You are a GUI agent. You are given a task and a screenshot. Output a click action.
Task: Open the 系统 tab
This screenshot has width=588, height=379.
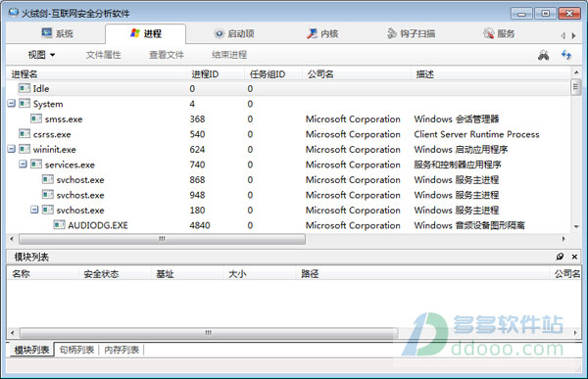coord(58,33)
